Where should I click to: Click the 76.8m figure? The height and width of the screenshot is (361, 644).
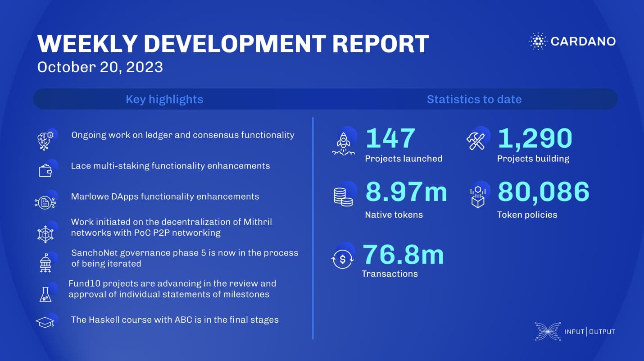[403, 254]
